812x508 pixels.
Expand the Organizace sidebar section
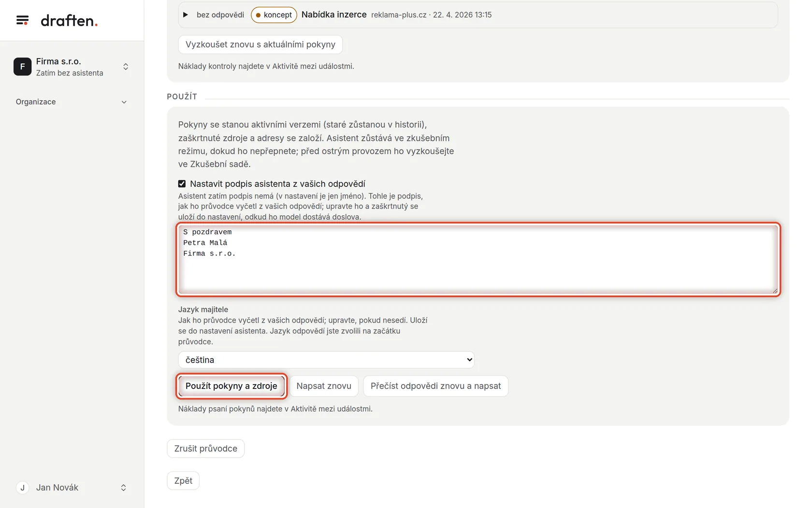72,102
